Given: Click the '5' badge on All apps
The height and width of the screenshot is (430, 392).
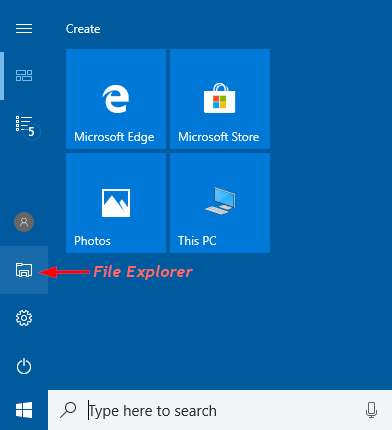Looking at the screenshot, I should 31,132.
